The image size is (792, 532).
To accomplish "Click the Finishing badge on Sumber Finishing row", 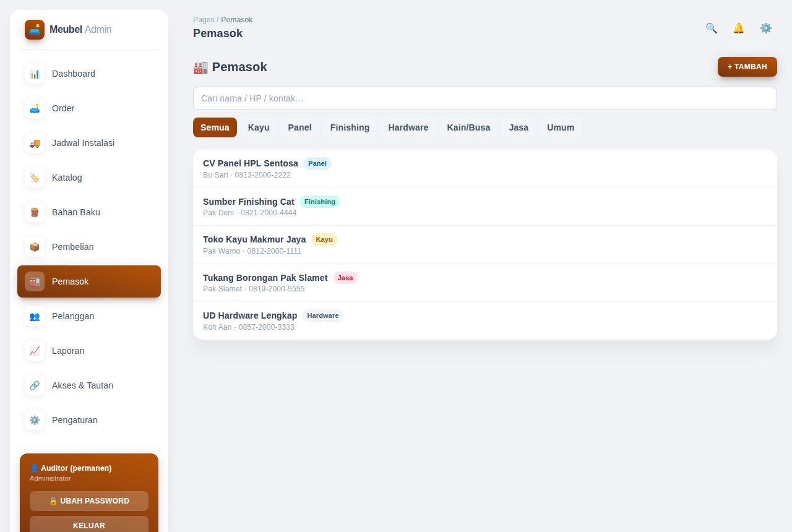I will pos(320,202).
